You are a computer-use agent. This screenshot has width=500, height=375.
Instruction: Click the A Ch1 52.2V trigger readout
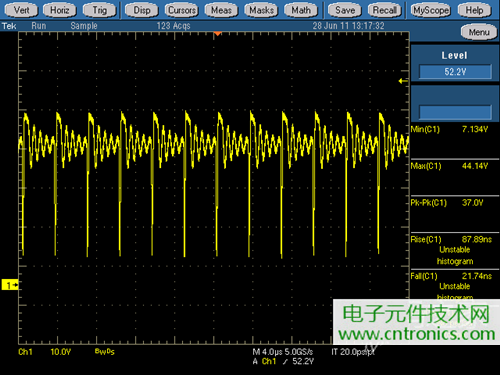(283, 362)
